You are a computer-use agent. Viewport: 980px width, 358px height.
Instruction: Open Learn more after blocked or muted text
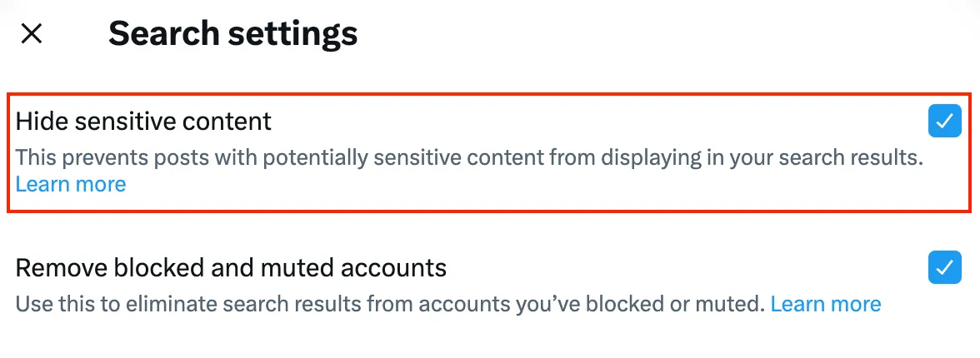825,304
